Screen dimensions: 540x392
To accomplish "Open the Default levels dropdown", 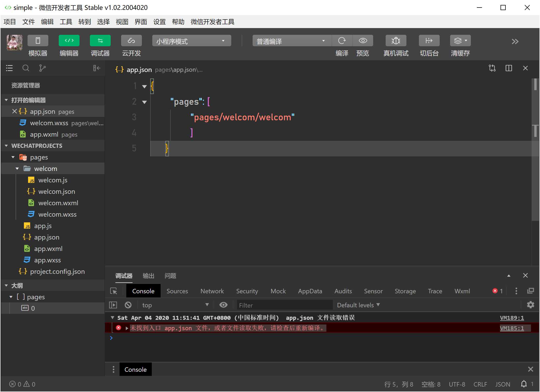I will (x=358, y=305).
